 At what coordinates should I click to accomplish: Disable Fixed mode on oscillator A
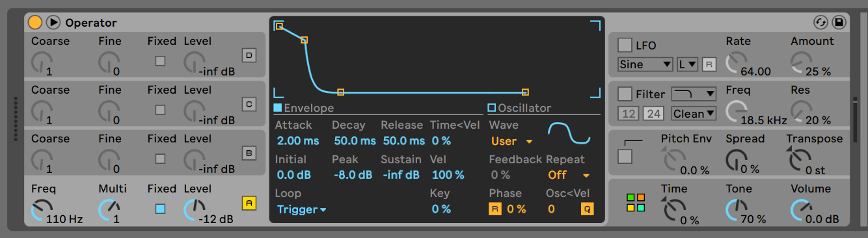[160, 209]
